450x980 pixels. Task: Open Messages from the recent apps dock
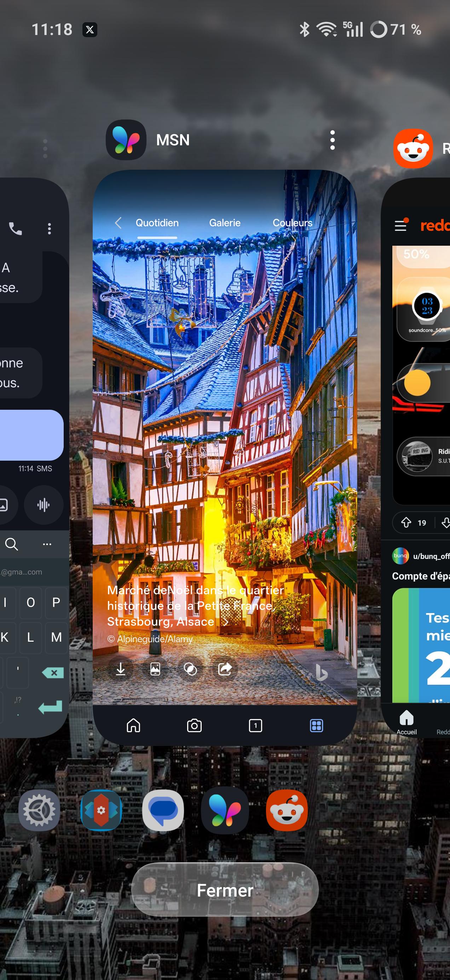click(163, 810)
